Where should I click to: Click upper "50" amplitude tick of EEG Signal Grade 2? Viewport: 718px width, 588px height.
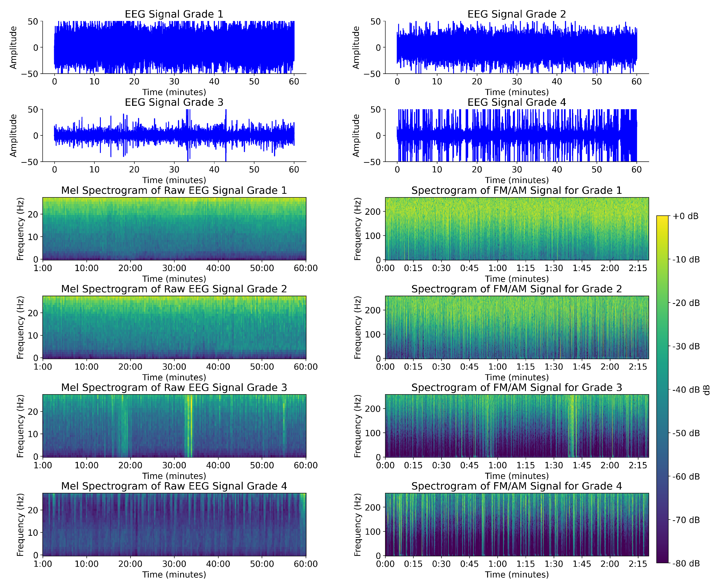[x=376, y=22]
